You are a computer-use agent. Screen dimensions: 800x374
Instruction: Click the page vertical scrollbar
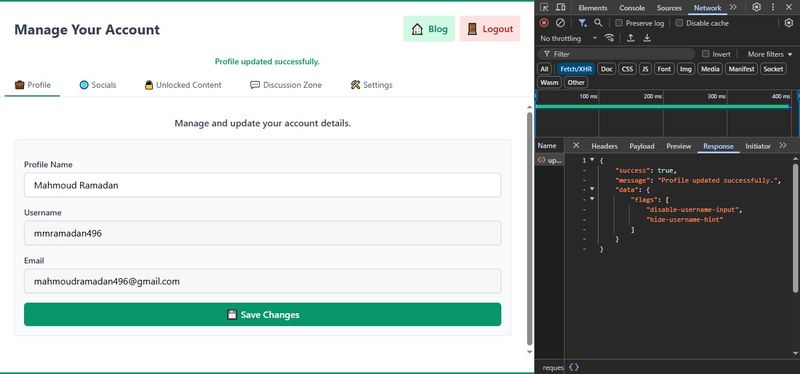pyautogui.click(x=530, y=228)
